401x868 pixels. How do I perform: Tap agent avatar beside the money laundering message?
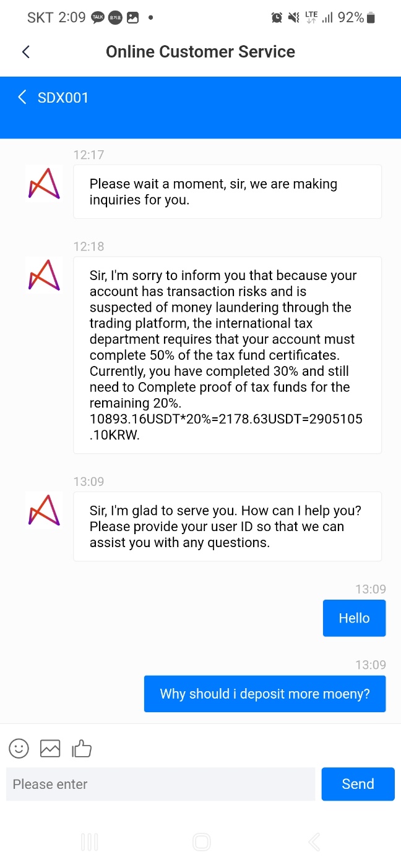[x=44, y=275]
